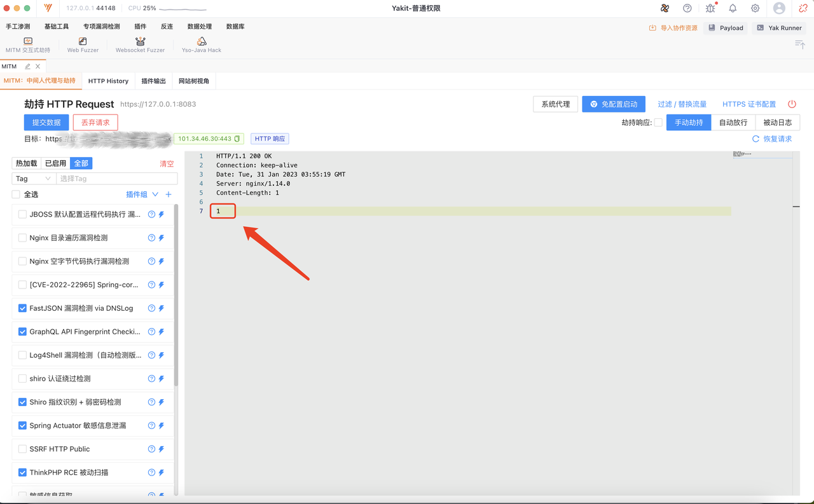Close the MITM page tab
Image resolution: width=814 pixels, height=504 pixels.
(38, 66)
